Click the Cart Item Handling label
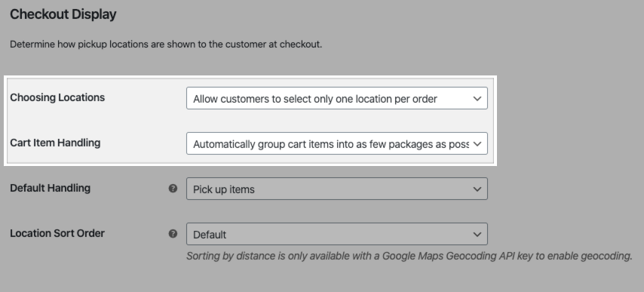The height and width of the screenshot is (292, 644). coord(55,143)
